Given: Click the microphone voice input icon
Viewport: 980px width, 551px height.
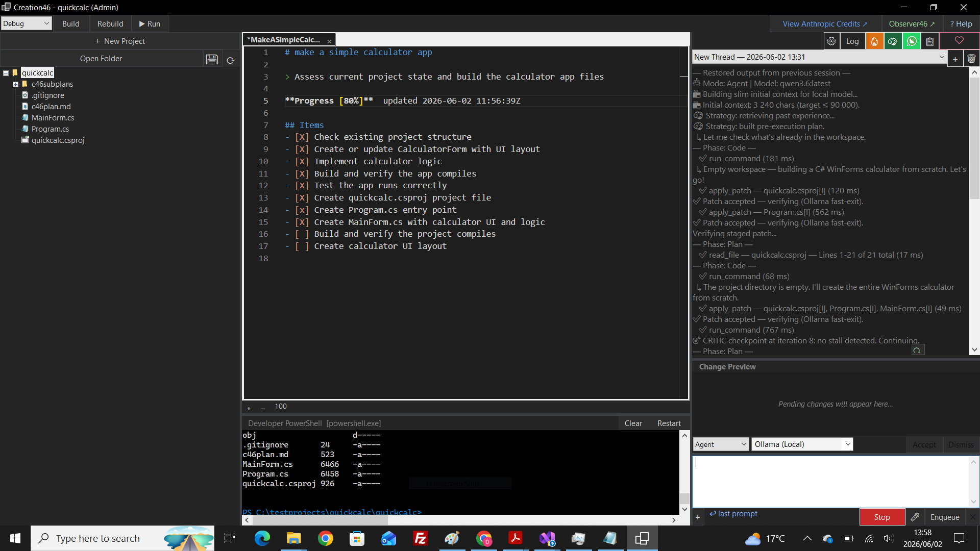Looking at the screenshot, I should tap(915, 517).
